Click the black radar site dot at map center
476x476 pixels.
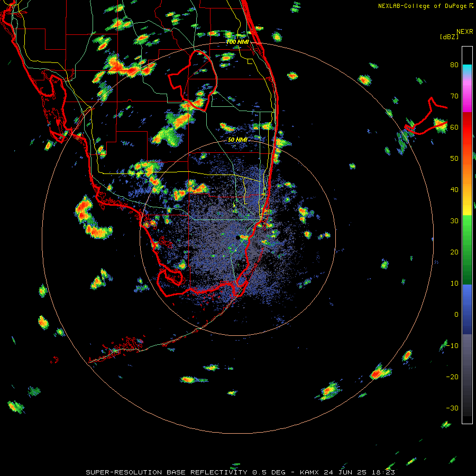click(x=237, y=237)
